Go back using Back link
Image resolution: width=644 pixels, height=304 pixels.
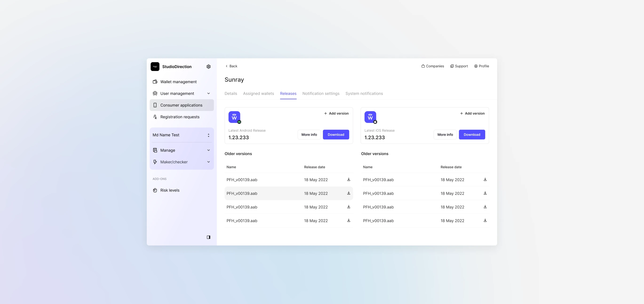pos(231,66)
